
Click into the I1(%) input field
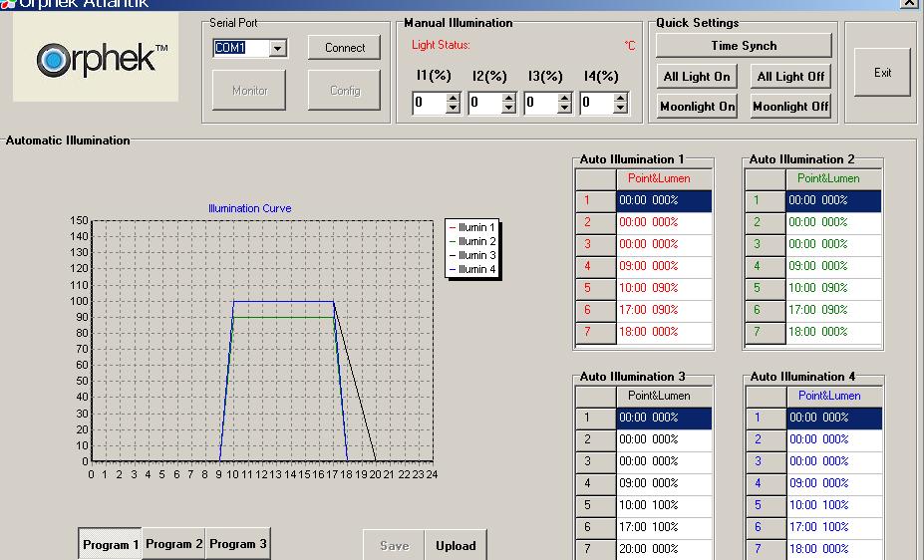[429, 103]
